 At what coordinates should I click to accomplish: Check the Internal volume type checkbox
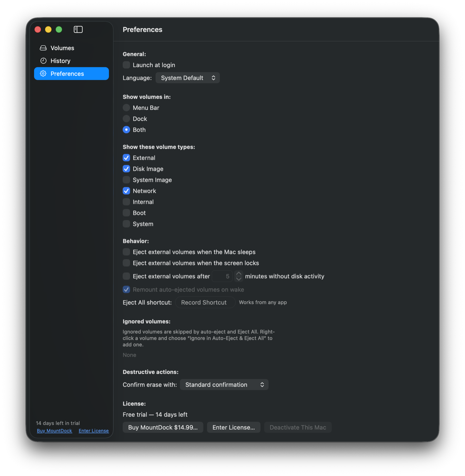pos(126,202)
